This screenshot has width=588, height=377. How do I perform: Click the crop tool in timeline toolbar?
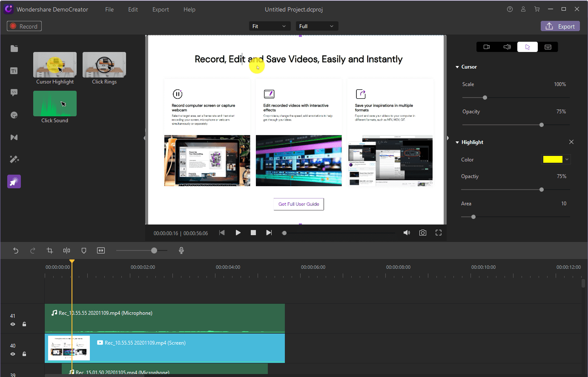[x=50, y=250]
